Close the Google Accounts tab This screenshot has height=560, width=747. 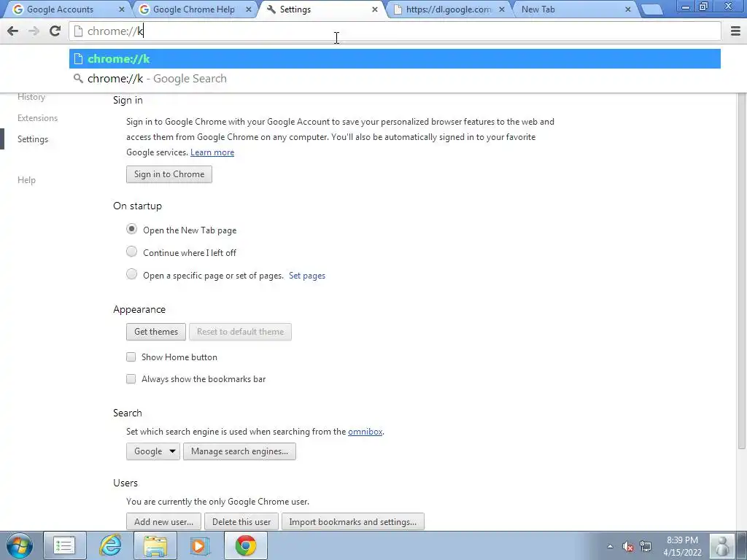click(x=122, y=9)
